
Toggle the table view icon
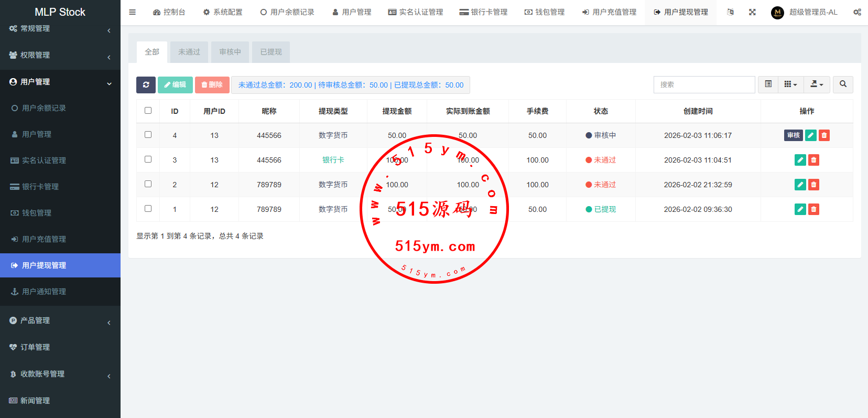[x=768, y=84]
